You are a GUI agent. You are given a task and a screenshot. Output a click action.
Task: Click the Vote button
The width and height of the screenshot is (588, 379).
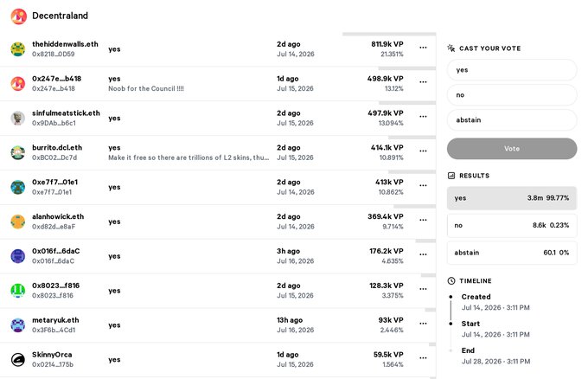(x=512, y=149)
